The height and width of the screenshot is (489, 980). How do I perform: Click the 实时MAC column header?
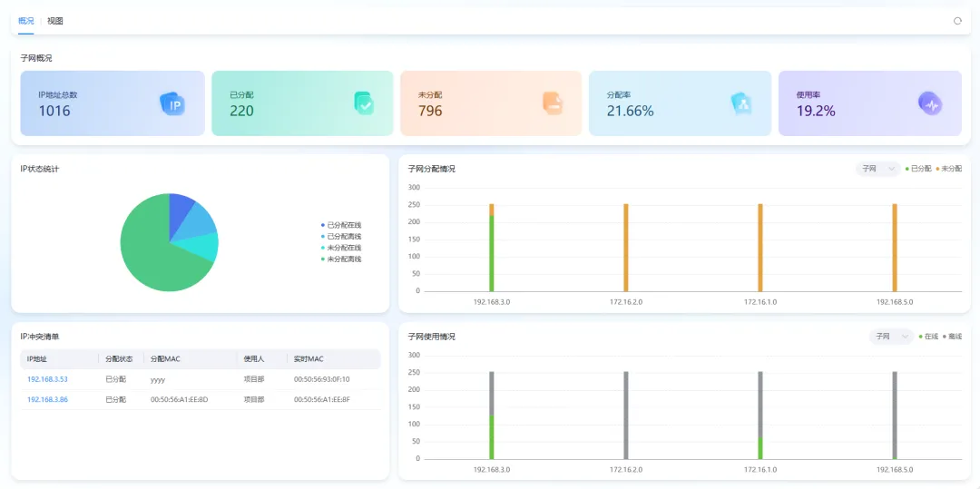pos(309,359)
